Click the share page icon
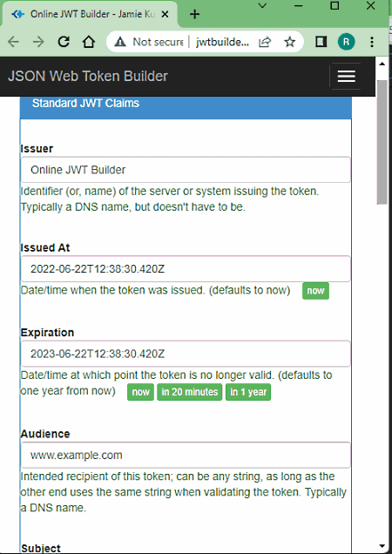 (x=265, y=42)
